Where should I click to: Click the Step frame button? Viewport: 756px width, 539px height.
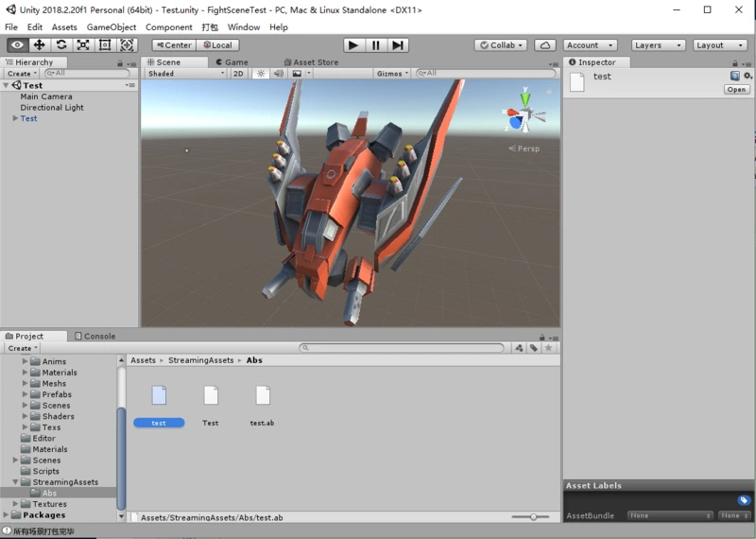click(398, 44)
